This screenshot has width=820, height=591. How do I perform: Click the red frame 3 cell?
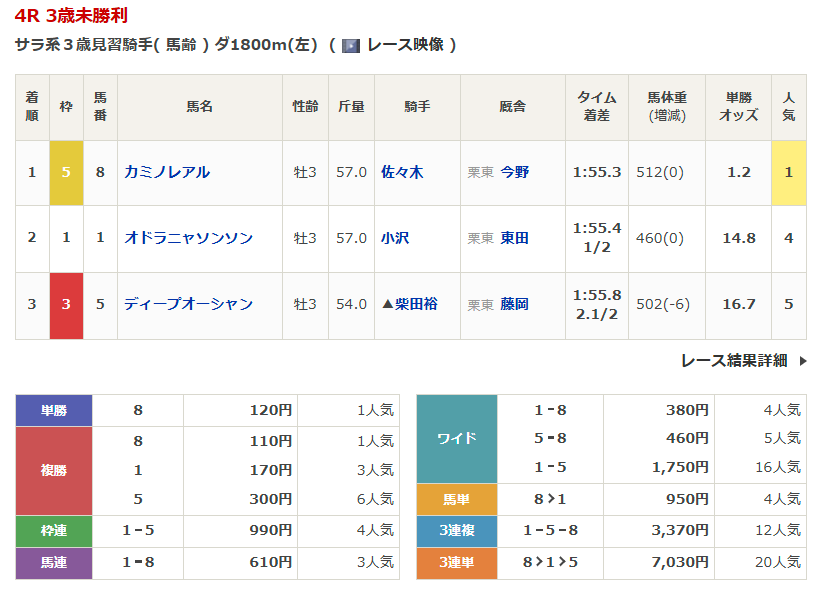(66, 304)
